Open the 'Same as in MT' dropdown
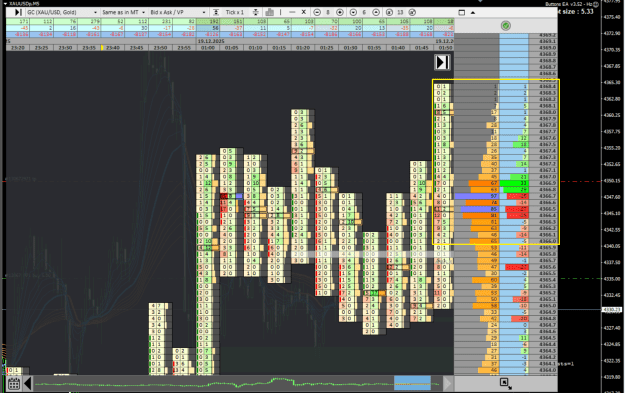 (123, 12)
